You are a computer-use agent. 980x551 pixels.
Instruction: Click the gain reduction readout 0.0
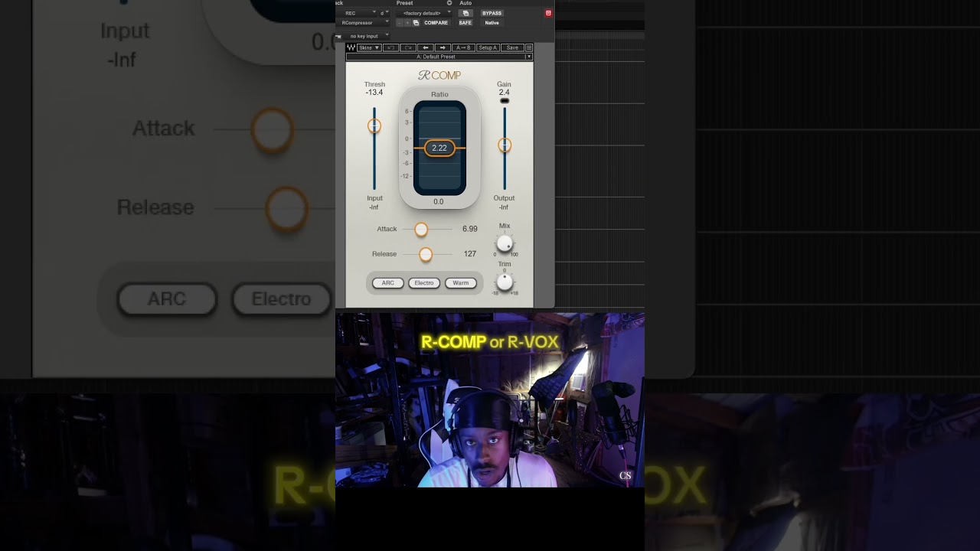click(x=439, y=202)
